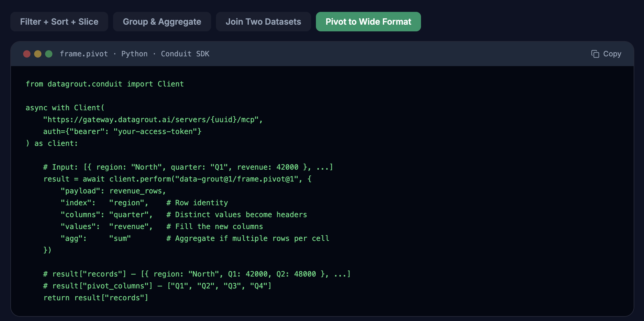This screenshot has width=644, height=321.
Task: Click Conduit SDK label in header
Action: (x=185, y=54)
